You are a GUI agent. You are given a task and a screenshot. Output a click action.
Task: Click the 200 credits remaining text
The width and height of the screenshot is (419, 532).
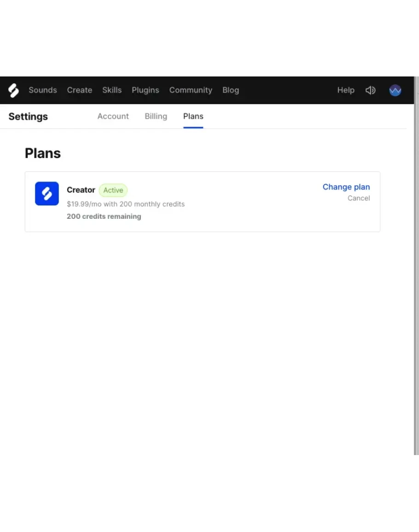[x=104, y=216]
